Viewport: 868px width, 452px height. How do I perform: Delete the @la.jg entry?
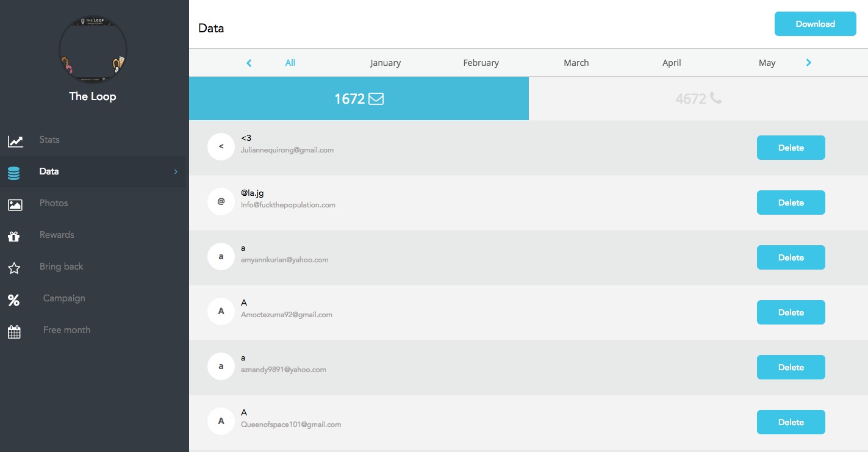tap(791, 203)
